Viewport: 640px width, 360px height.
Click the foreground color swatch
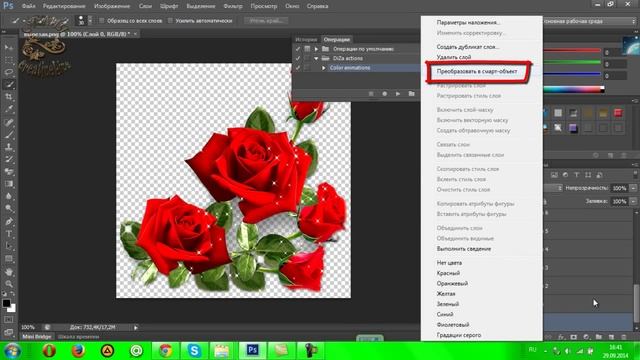point(6,303)
